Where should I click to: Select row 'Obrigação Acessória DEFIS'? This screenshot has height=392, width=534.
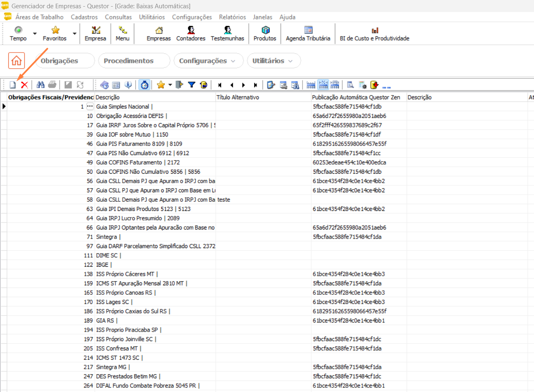tap(267, 116)
